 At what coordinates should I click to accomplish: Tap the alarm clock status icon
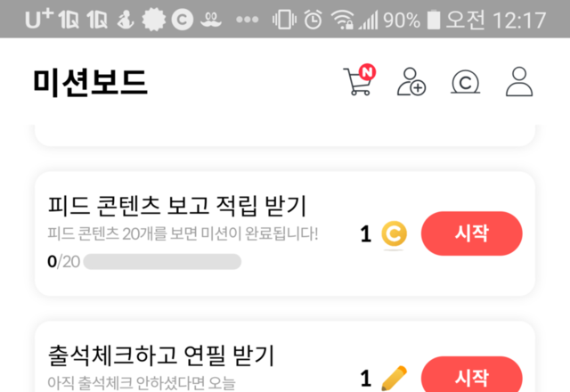point(313,19)
